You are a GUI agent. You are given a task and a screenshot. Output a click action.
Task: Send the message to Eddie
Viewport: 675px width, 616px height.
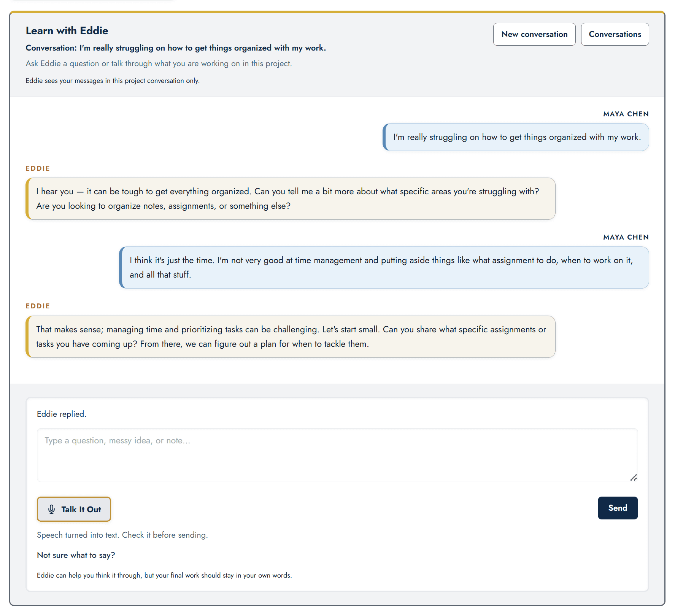(618, 508)
